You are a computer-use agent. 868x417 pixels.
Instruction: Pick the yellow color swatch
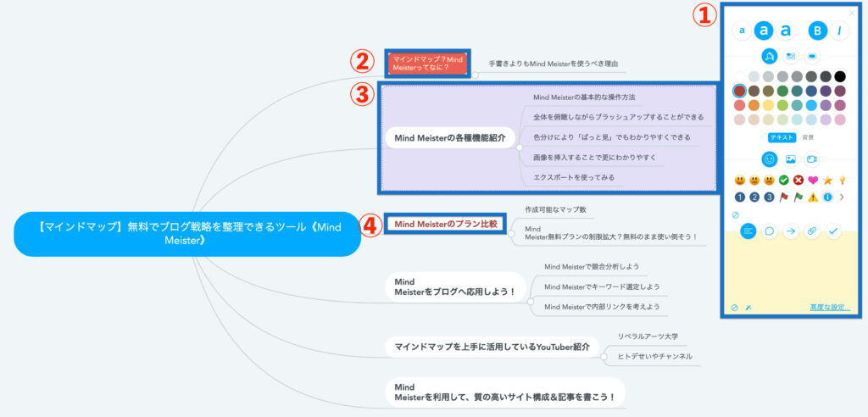coord(768,105)
